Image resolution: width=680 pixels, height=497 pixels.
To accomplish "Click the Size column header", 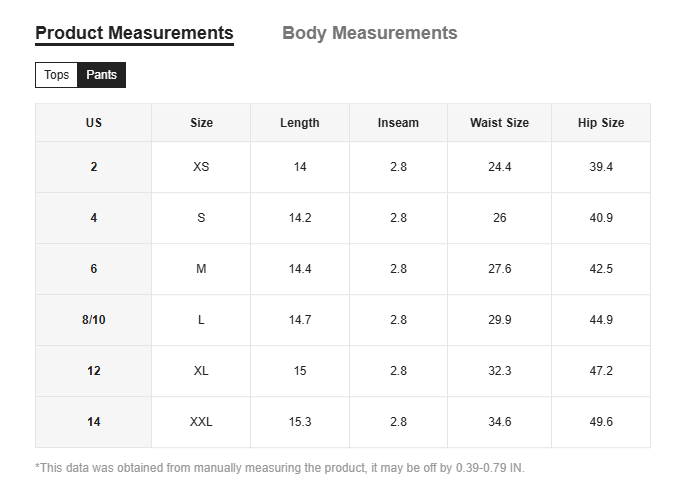I will tap(201, 123).
